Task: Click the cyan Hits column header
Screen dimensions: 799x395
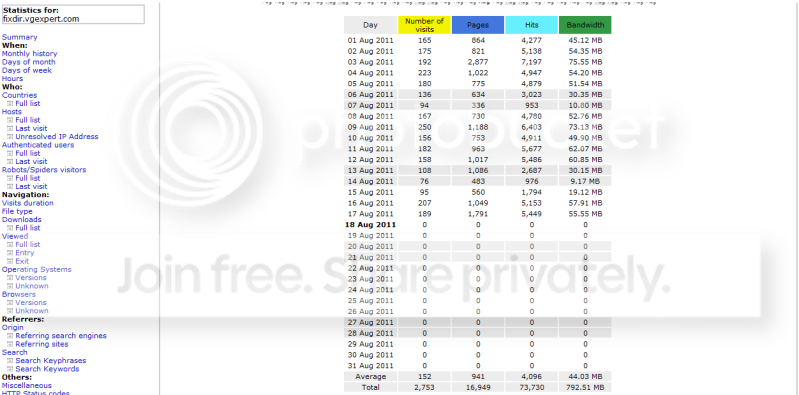Action: [x=531, y=25]
